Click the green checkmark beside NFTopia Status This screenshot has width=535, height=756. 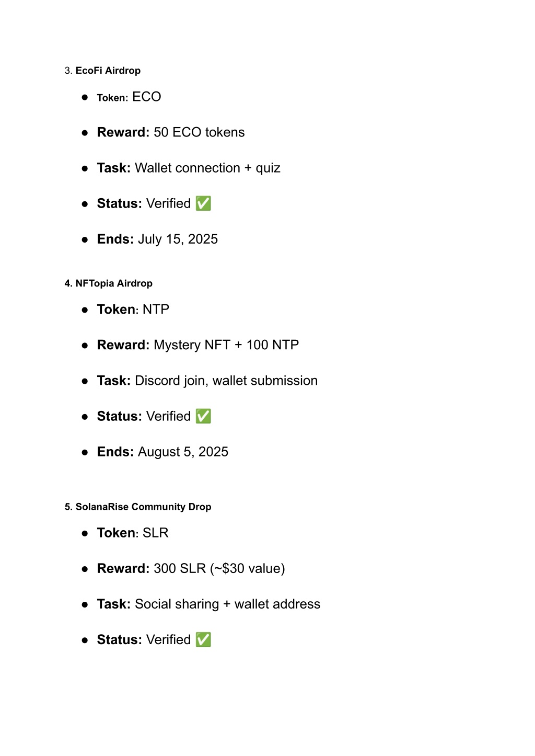(x=203, y=416)
